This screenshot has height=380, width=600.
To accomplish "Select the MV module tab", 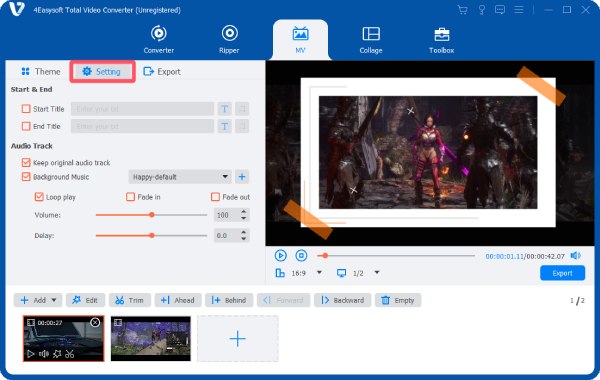I will click(x=300, y=39).
